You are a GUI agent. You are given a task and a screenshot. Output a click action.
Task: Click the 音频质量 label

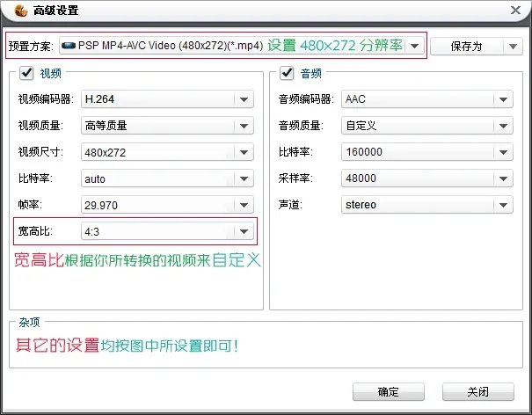click(301, 126)
